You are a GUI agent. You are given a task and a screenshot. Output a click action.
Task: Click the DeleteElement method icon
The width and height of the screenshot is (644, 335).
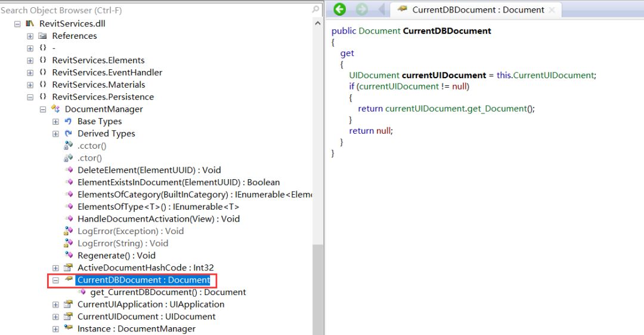[69, 170]
